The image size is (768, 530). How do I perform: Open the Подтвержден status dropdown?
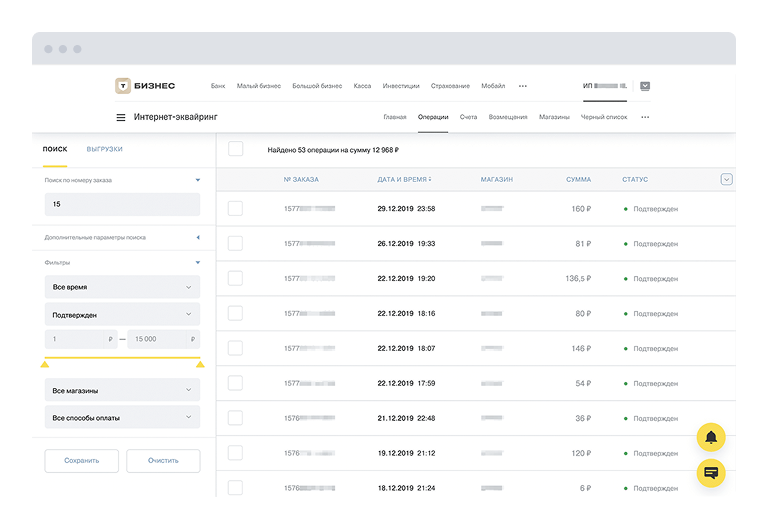[122, 313]
